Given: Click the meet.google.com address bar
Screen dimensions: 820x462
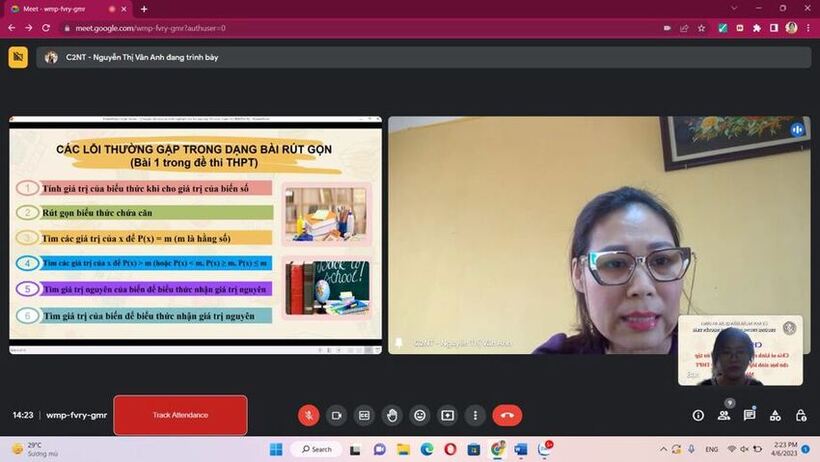Looking at the screenshot, I should coord(300,28).
